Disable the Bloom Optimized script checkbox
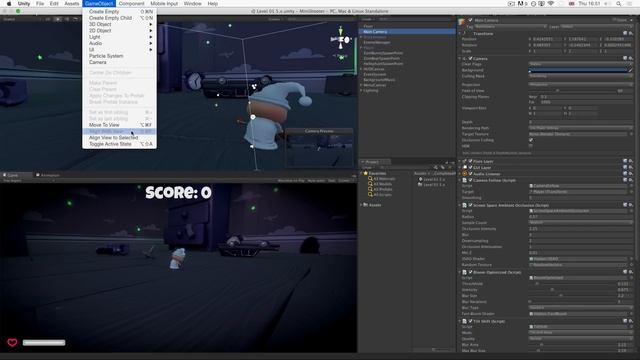The width and height of the screenshot is (640, 360). 471,272
